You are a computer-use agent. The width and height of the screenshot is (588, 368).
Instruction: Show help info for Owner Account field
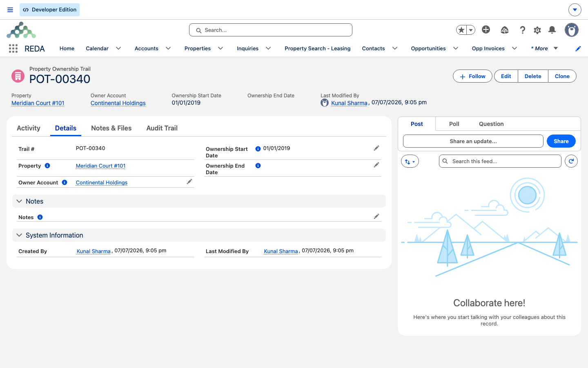click(x=65, y=182)
